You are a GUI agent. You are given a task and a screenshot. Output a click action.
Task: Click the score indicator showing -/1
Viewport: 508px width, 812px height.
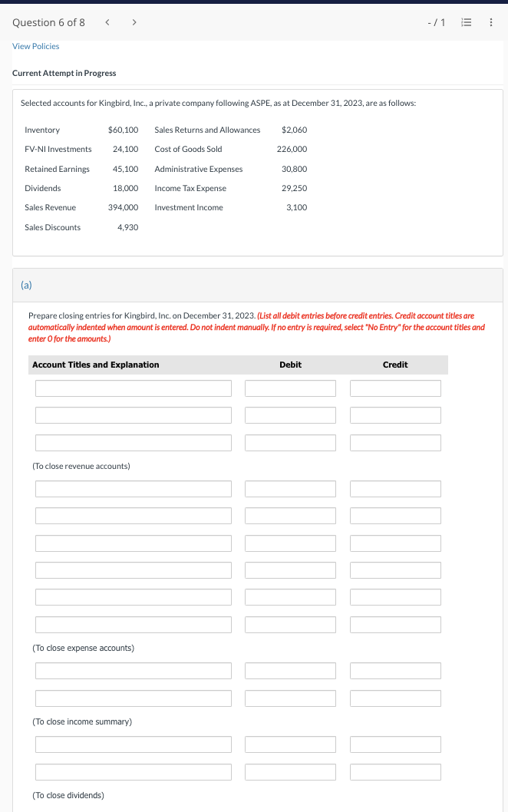434,22
